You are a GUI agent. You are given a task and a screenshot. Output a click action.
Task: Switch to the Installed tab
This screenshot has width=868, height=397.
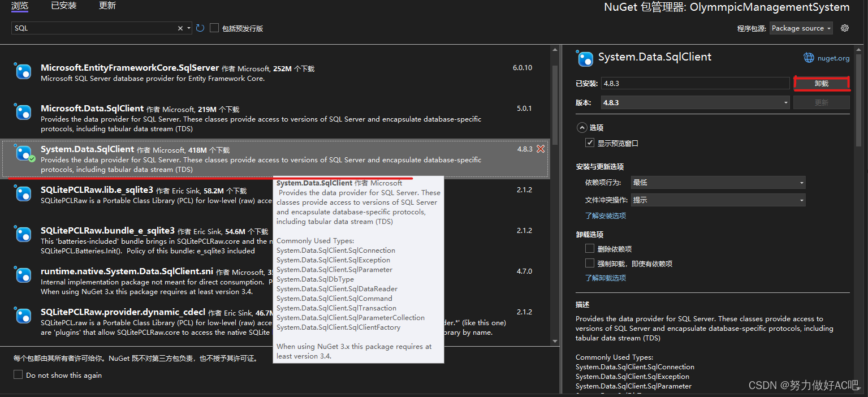(x=64, y=6)
